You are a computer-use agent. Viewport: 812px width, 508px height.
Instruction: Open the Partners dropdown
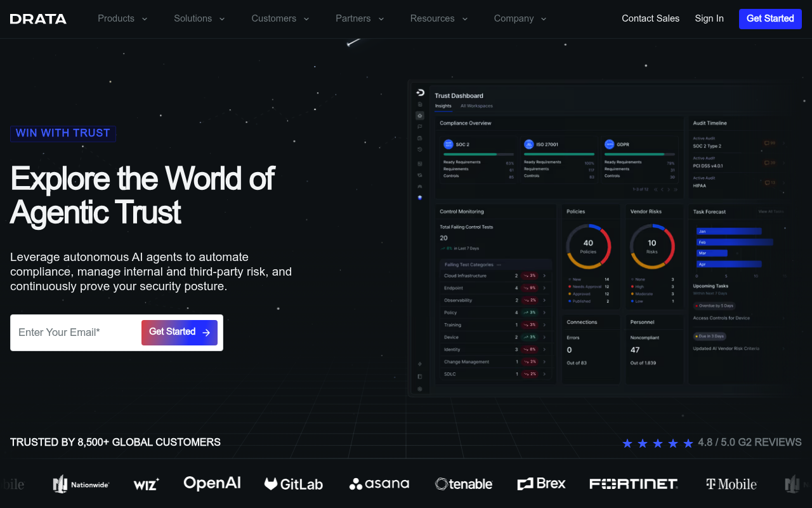360,18
